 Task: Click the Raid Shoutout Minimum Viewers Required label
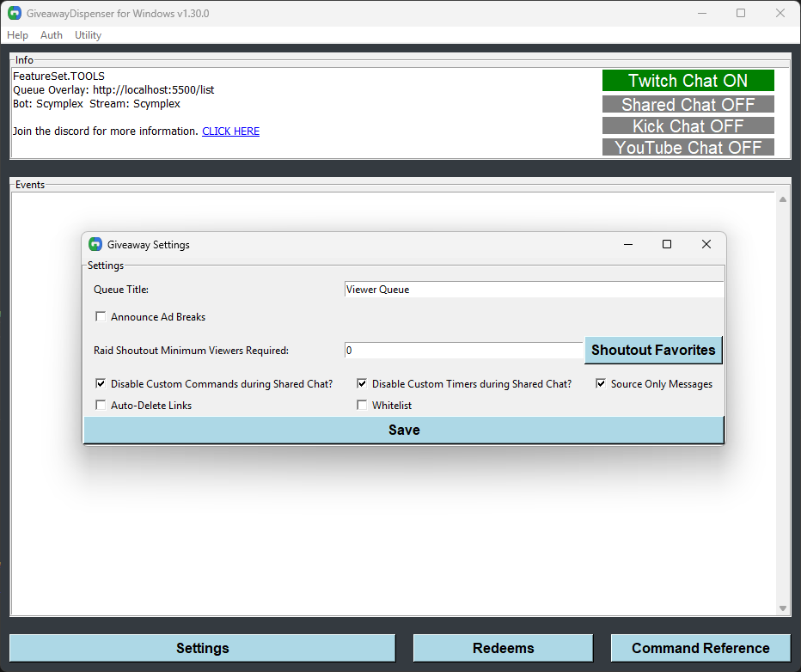pyautogui.click(x=191, y=351)
